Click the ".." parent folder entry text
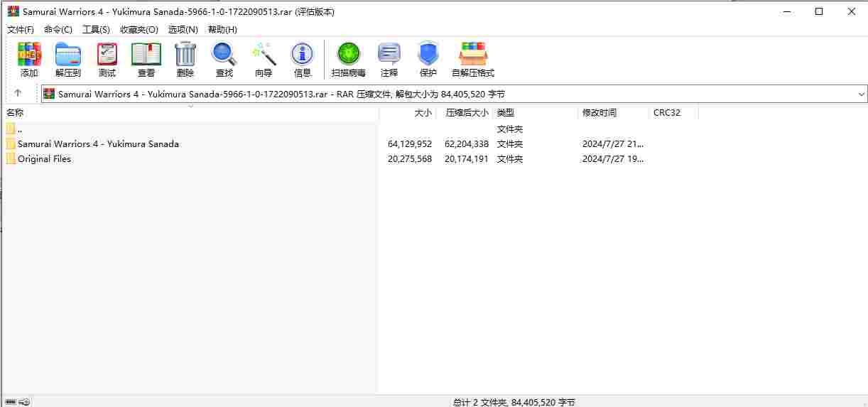The height and width of the screenshot is (407, 868). pos(20,129)
